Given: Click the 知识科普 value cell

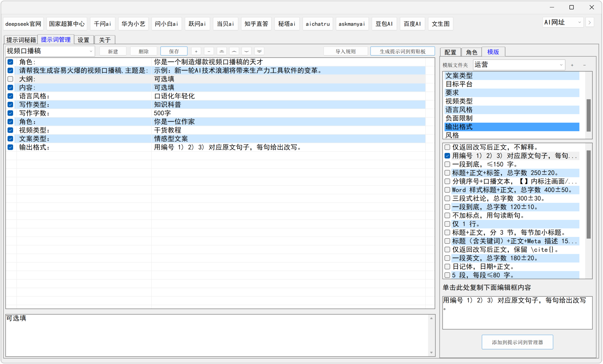Looking at the screenshot, I should [x=288, y=105].
